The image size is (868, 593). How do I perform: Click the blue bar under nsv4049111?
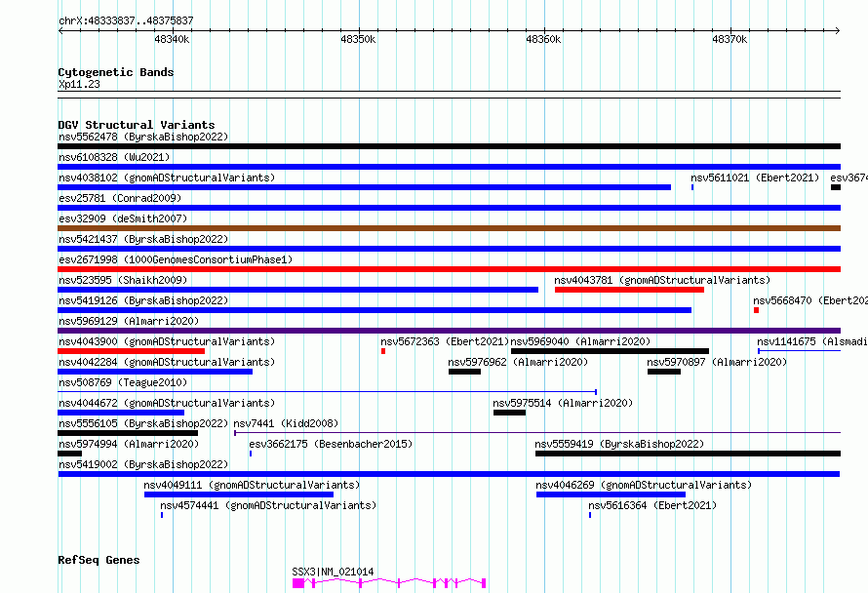[x=239, y=494]
